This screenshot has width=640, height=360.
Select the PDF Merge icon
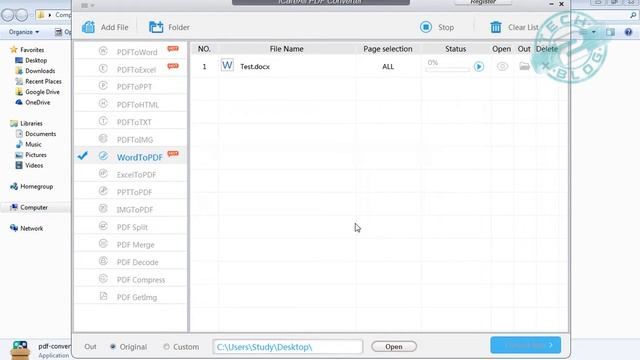pyautogui.click(x=103, y=244)
